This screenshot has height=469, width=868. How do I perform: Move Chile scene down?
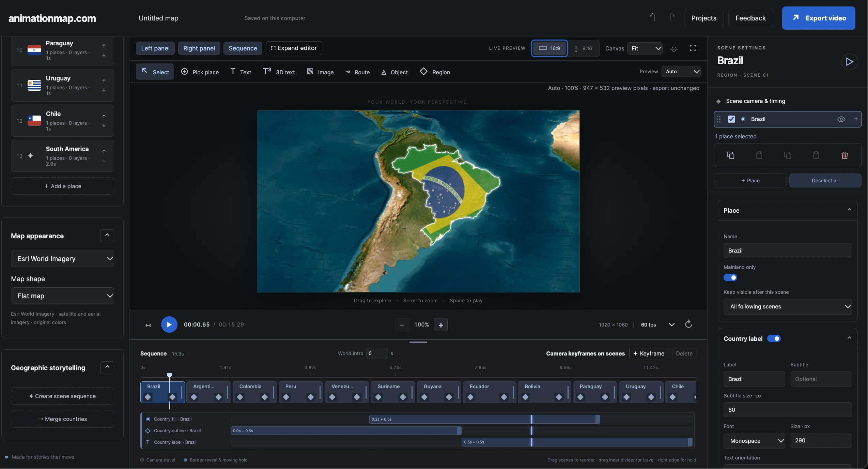pyautogui.click(x=104, y=125)
